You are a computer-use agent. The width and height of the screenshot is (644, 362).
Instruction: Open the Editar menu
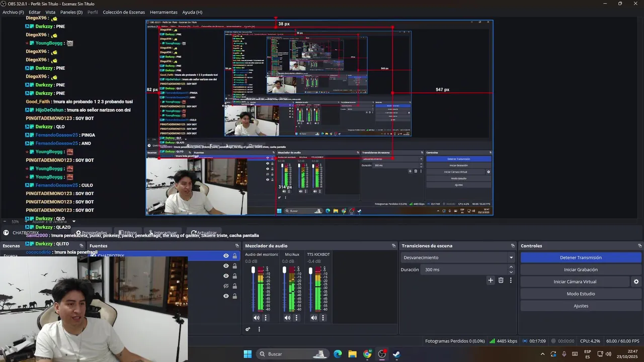coord(35,12)
